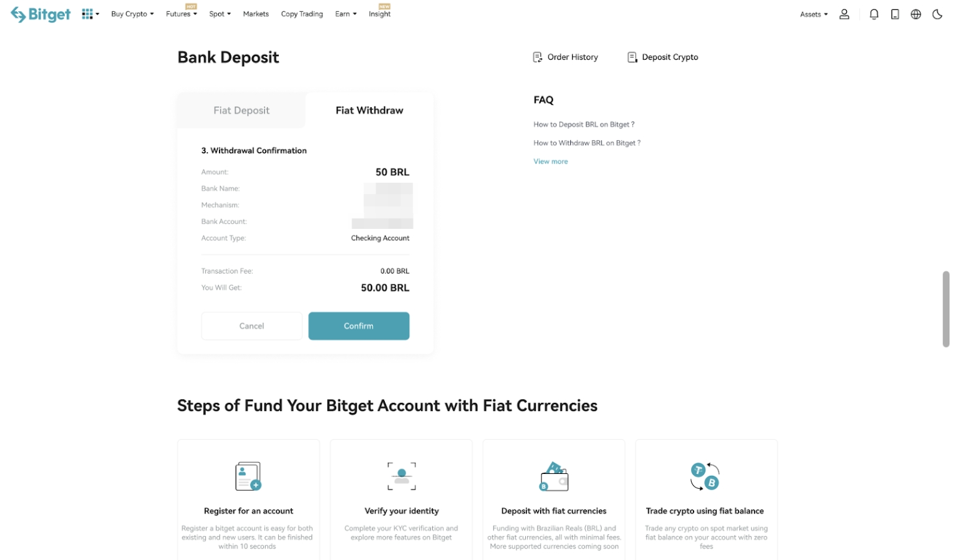Confirm the 50 BRL withdrawal
Image resolution: width=963 pixels, height=560 pixels.
(358, 326)
